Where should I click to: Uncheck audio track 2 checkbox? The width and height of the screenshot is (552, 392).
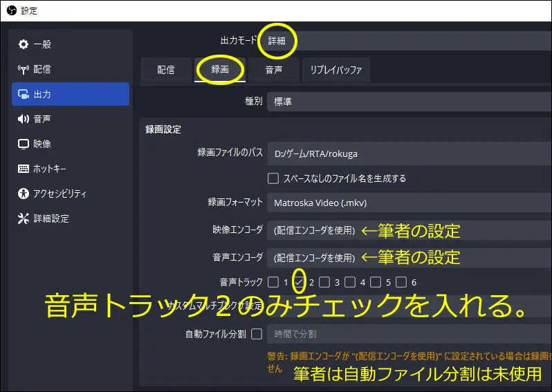pyautogui.click(x=299, y=282)
